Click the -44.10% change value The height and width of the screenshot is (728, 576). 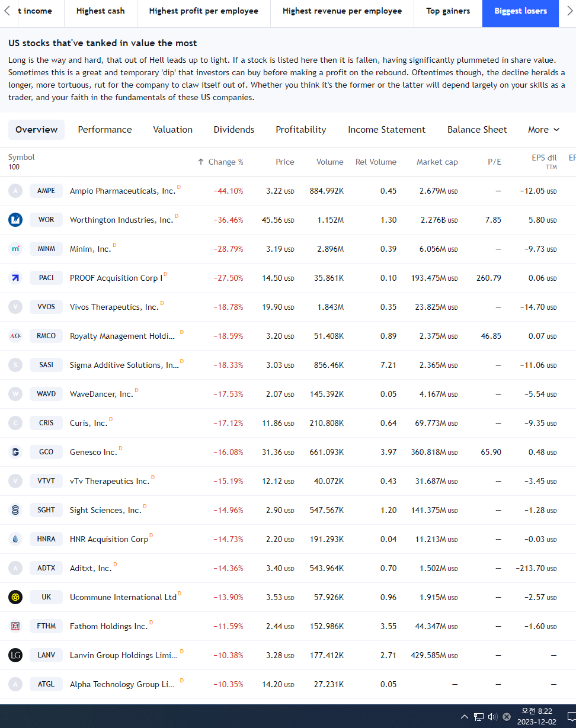[228, 191]
